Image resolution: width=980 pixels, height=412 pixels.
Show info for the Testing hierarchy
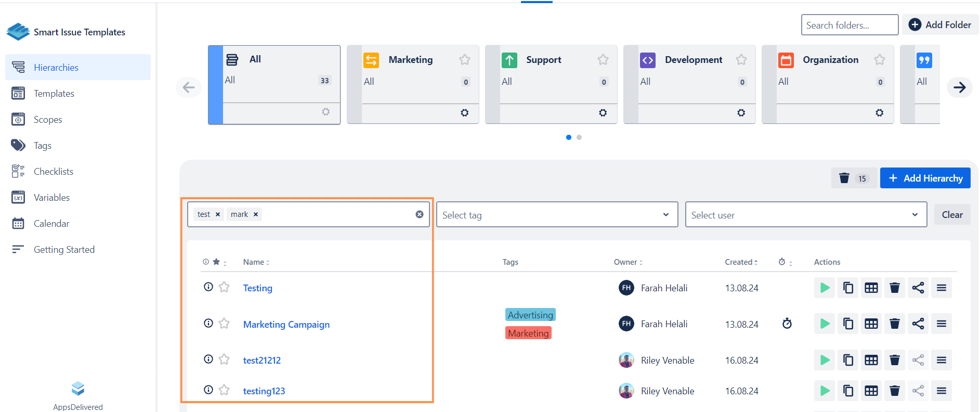click(208, 287)
